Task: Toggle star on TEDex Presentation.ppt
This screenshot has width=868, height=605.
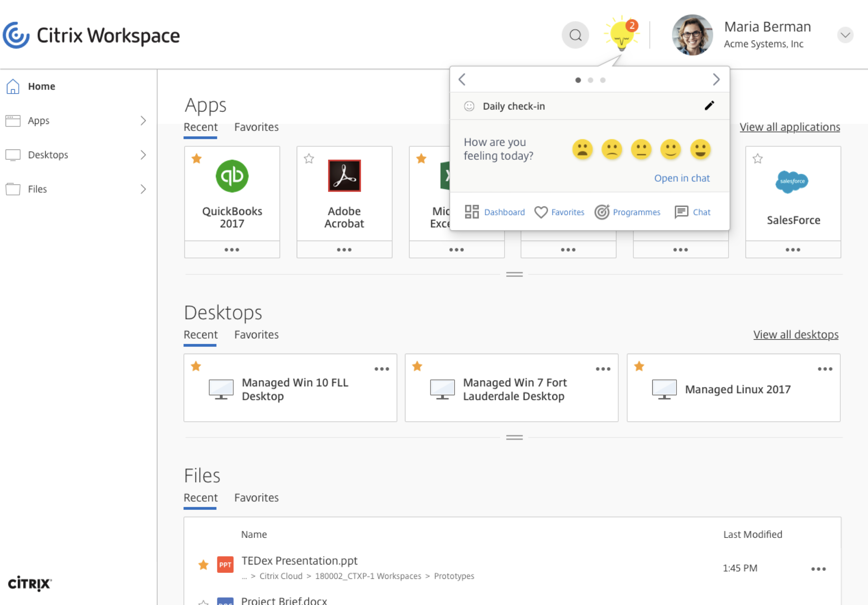Action: coord(203,565)
